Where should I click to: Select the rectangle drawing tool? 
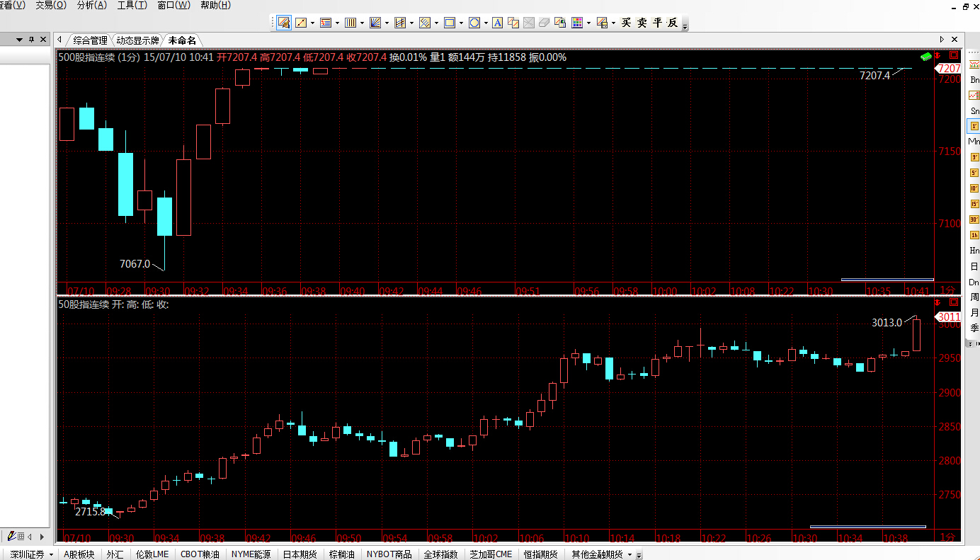click(449, 23)
